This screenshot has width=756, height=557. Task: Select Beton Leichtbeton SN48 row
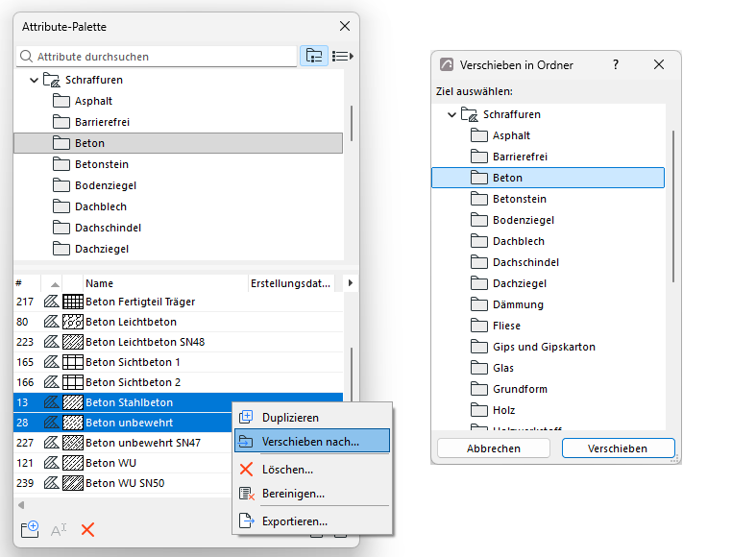[x=179, y=342]
